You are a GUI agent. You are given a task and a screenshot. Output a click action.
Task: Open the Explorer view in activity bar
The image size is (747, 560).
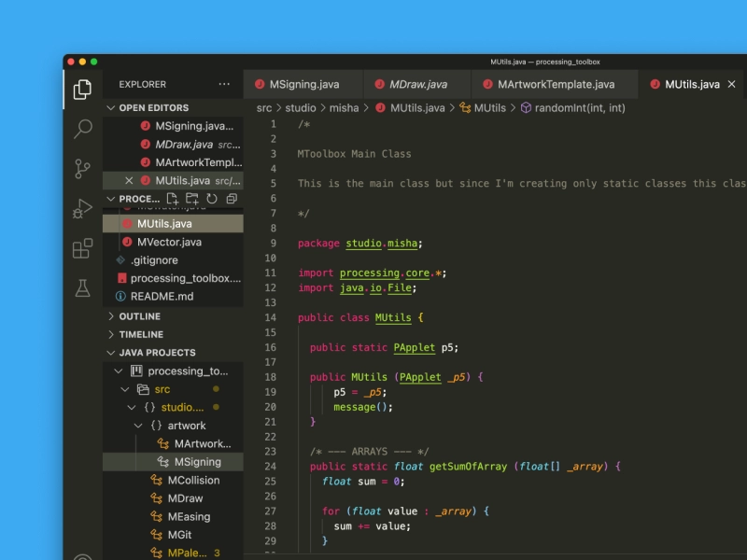[82, 89]
